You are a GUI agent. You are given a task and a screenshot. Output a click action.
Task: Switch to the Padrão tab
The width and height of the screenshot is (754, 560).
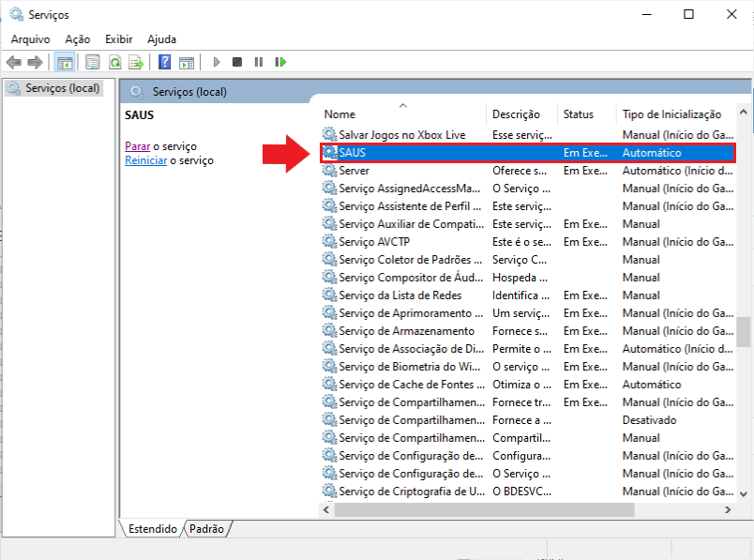207,529
